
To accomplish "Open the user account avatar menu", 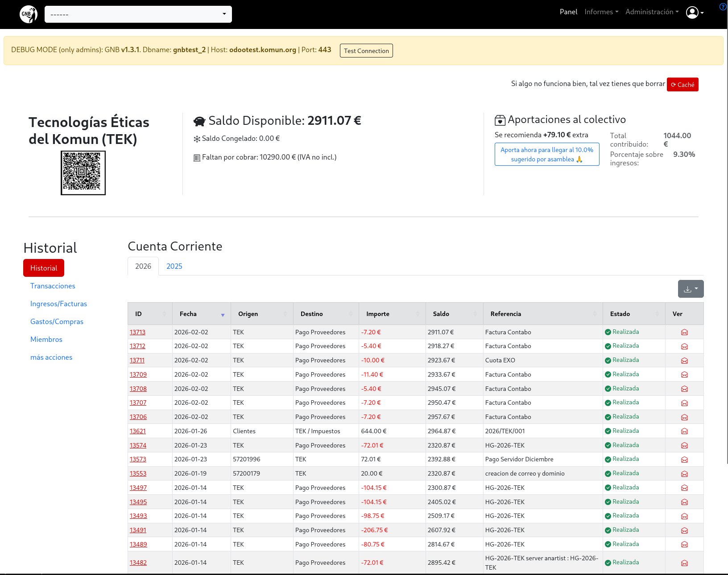I will point(695,12).
